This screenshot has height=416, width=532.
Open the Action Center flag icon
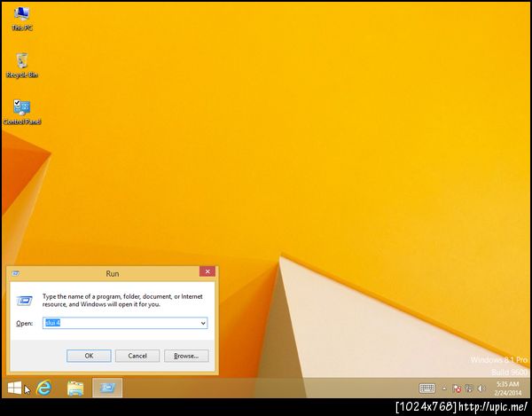[x=457, y=389]
